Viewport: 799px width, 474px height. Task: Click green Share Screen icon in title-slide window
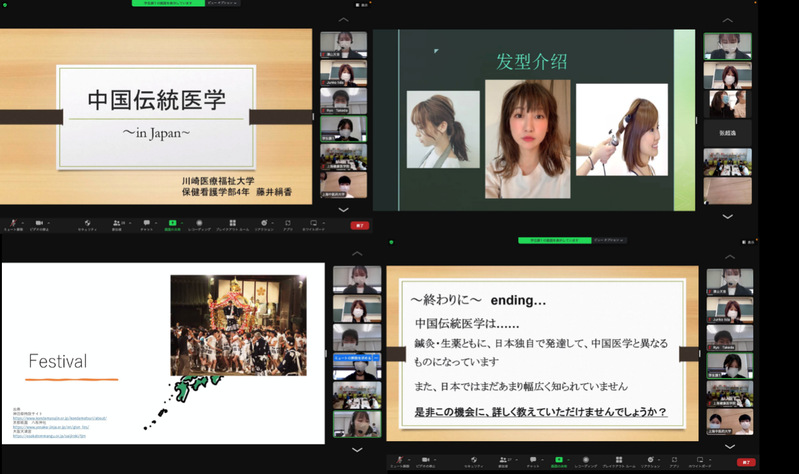[x=173, y=223]
